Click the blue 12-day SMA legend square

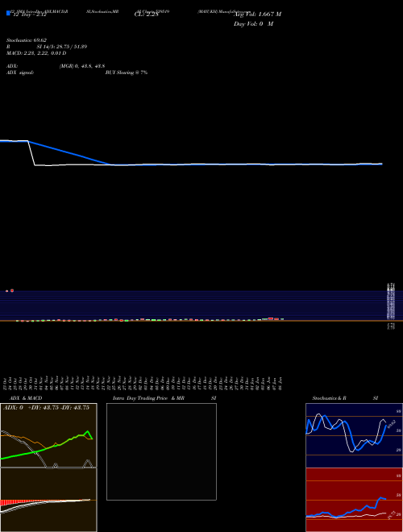point(8,13)
